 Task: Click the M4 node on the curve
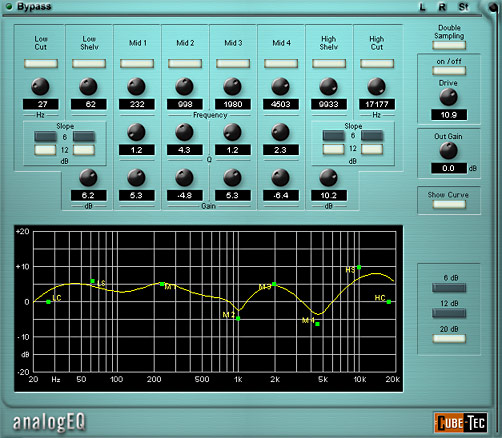click(317, 324)
